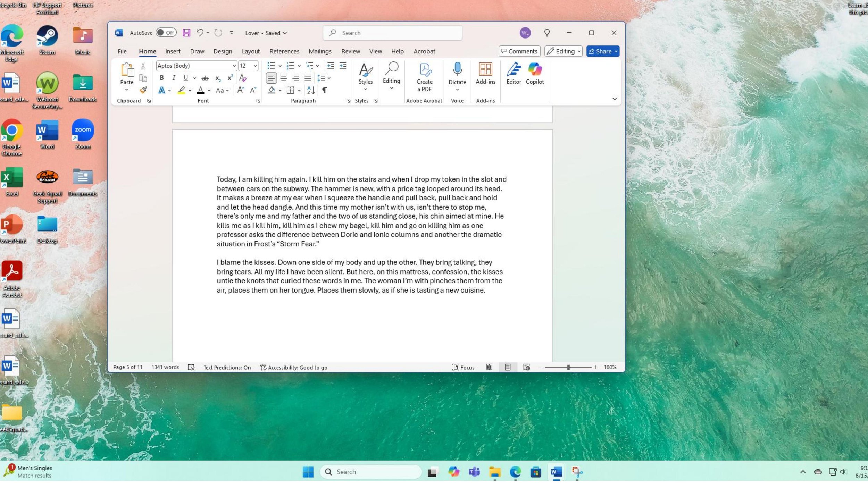Open the Editing mode dropdown near Share
Screen dimensions: 868x488
[x=563, y=51]
